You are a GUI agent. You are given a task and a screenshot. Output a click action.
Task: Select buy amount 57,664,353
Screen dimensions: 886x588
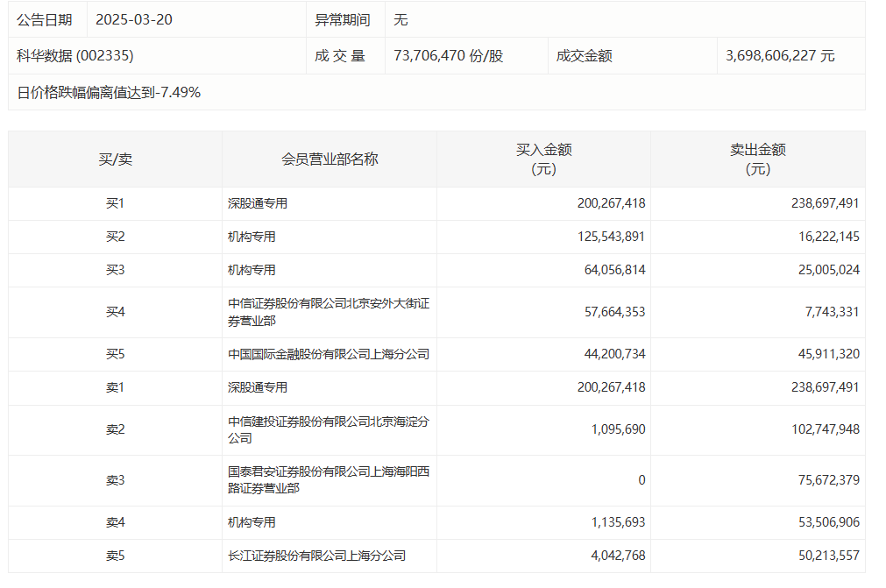[614, 312]
